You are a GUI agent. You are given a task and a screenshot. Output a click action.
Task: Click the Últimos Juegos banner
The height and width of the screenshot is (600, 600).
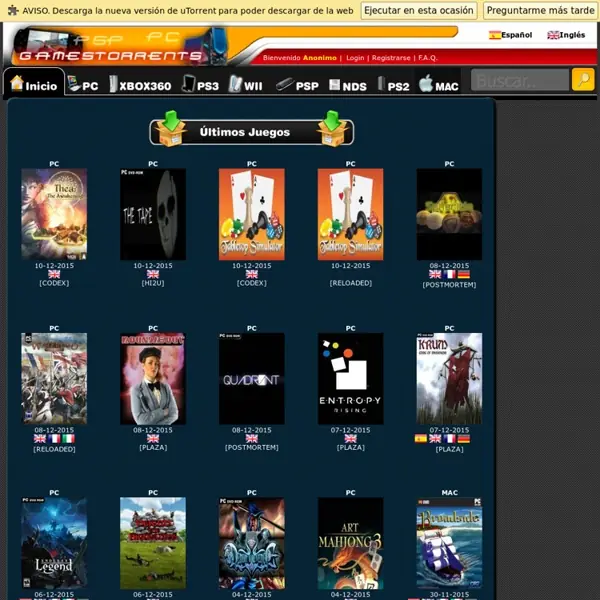tap(251, 132)
